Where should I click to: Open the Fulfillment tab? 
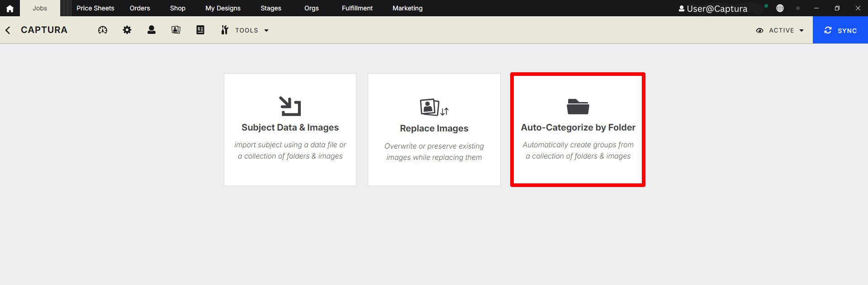click(357, 8)
